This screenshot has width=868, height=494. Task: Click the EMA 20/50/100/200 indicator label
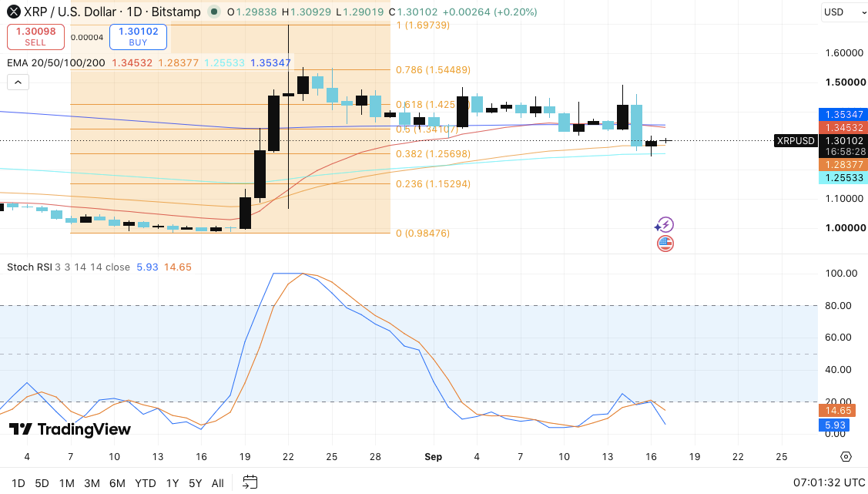[x=56, y=62]
